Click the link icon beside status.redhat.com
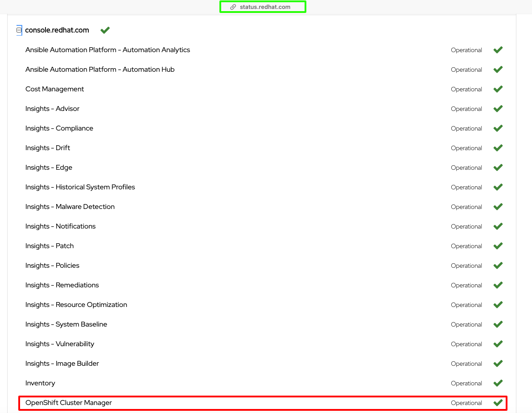Image resolution: width=532 pixels, height=413 pixels. tap(233, 7)
